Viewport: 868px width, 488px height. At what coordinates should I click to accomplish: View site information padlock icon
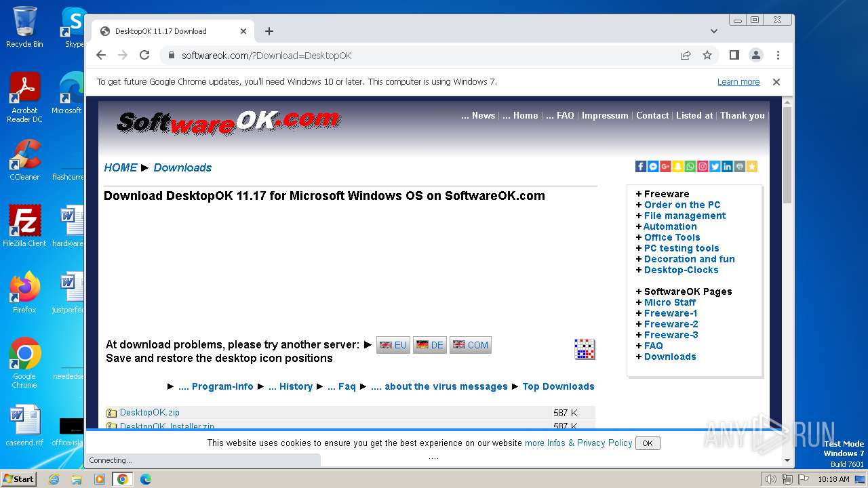[x=171, y=56]
